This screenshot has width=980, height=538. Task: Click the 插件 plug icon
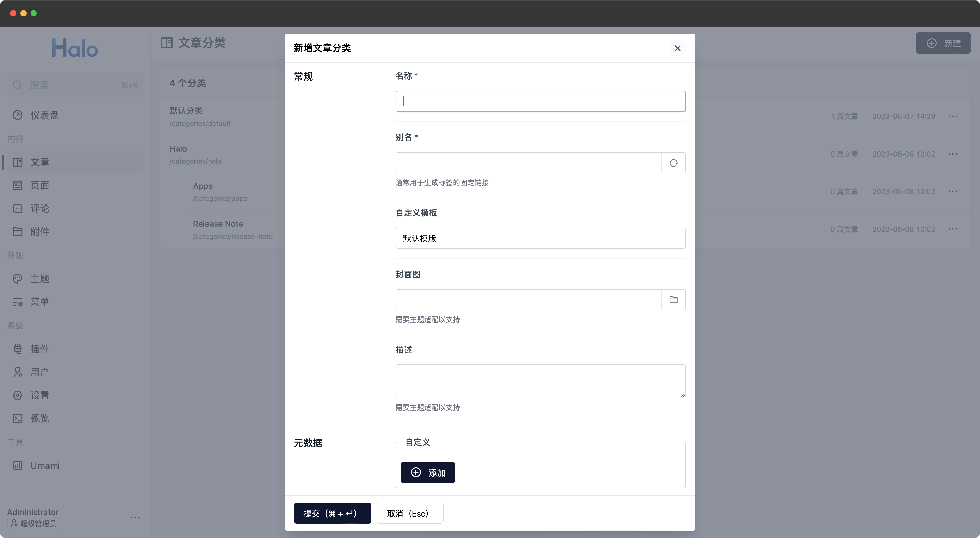point(18,349)
